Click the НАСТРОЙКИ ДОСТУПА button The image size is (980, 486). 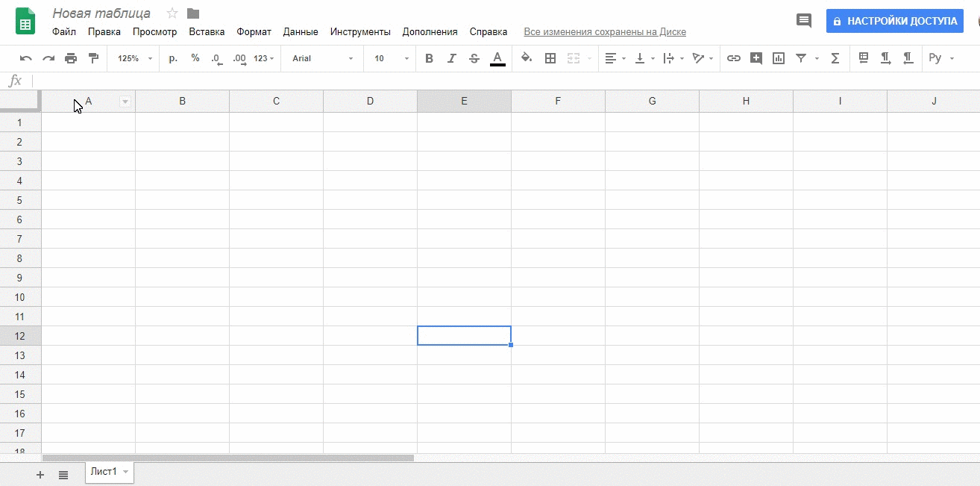coord(894,21)
